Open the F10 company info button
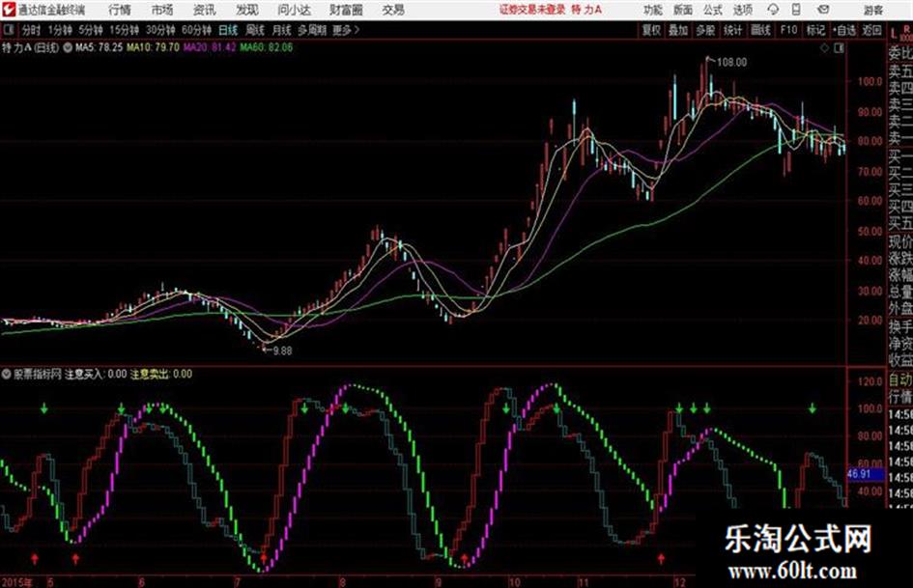 click(x=788, y=30)
